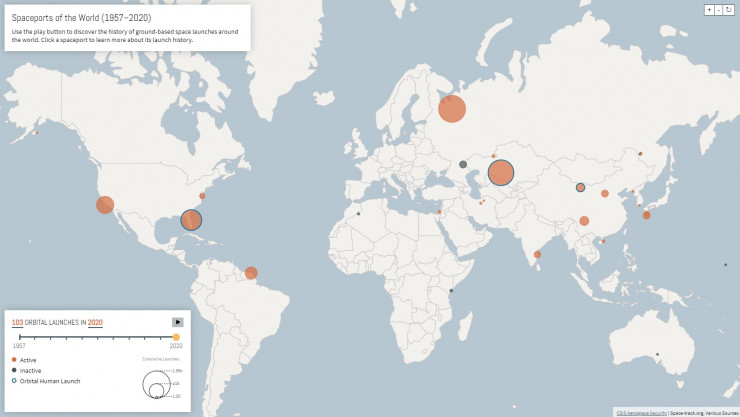
Task: Zoom out with the minus button
Action: coord(719,9)
